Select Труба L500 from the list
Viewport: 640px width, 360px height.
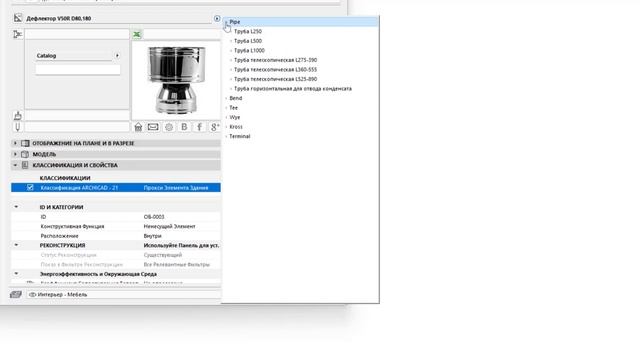point(248,41)
